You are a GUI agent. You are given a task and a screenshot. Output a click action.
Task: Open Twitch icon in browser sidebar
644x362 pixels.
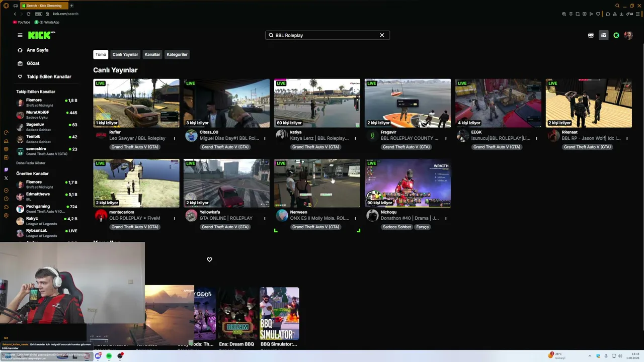(x=6, y=170)
